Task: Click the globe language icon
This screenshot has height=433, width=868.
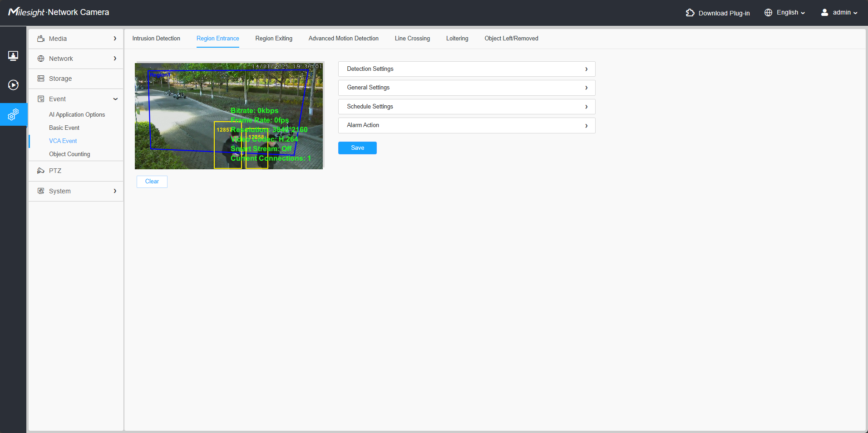Action: point(768,13)
